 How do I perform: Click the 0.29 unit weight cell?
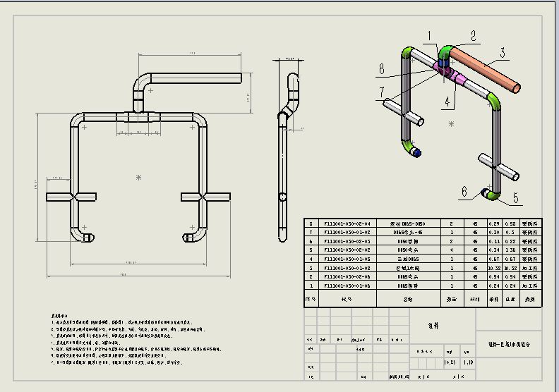(494, 223)
